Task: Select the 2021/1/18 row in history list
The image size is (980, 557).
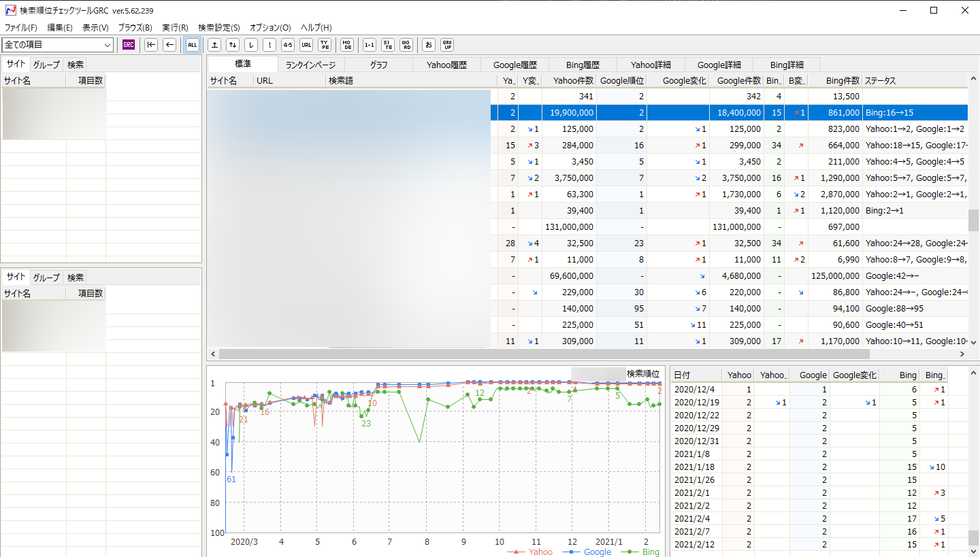Action: (x=696, y=467)
